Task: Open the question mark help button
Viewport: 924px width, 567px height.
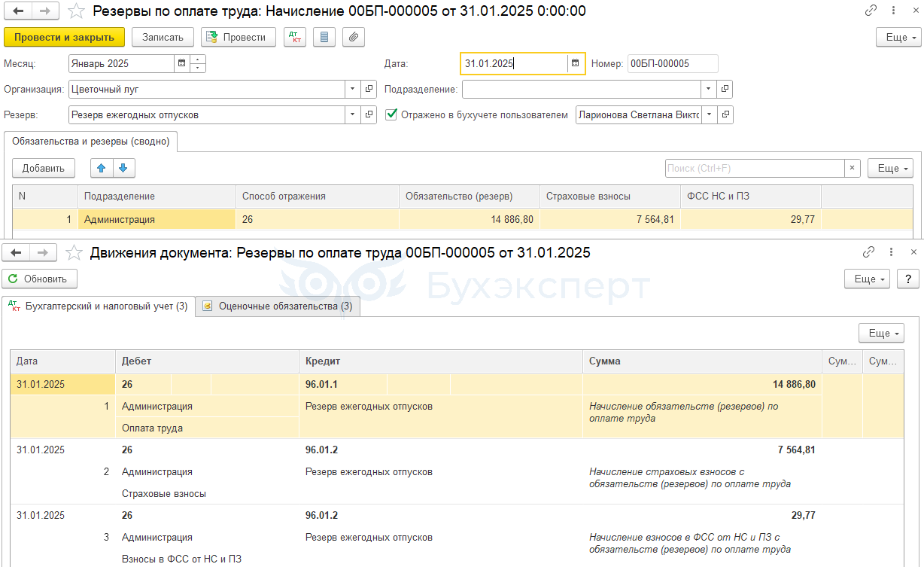Action: click(x=908, y=279)
